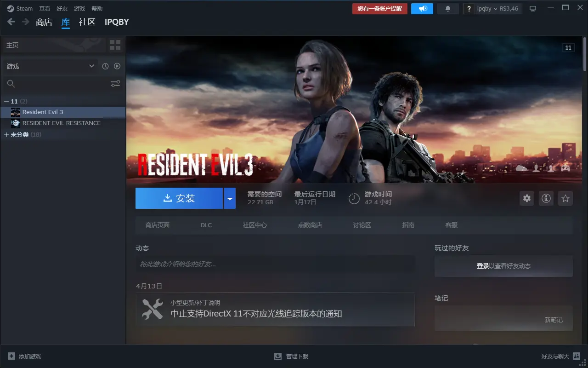The width and height of the screenshot is (588, 368).
Task: Go back with the left arrow
Action: click(x=11, y=22)
